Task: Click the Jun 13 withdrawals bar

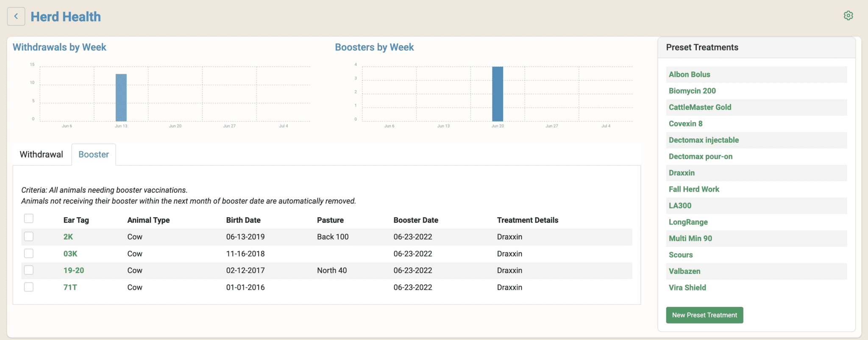Action: point(121,98)
